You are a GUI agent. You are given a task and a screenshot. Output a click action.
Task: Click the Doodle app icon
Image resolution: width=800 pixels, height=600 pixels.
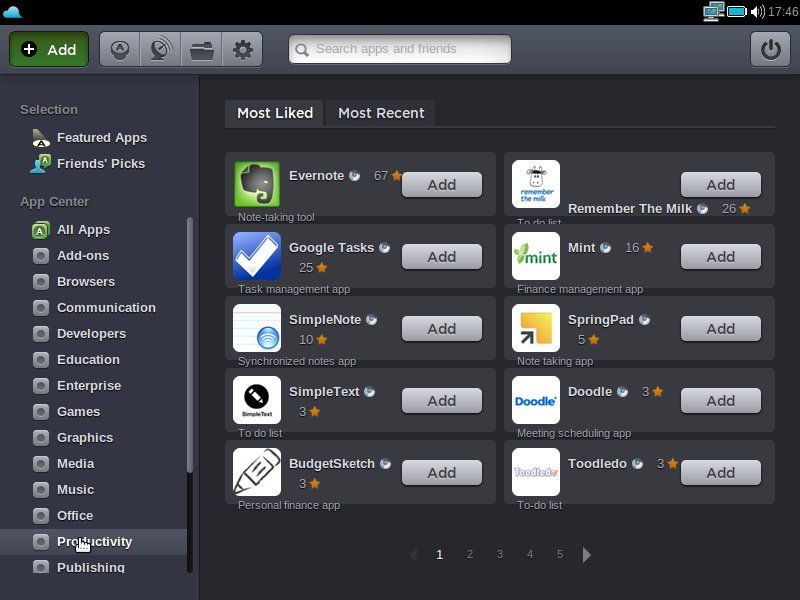536,400
